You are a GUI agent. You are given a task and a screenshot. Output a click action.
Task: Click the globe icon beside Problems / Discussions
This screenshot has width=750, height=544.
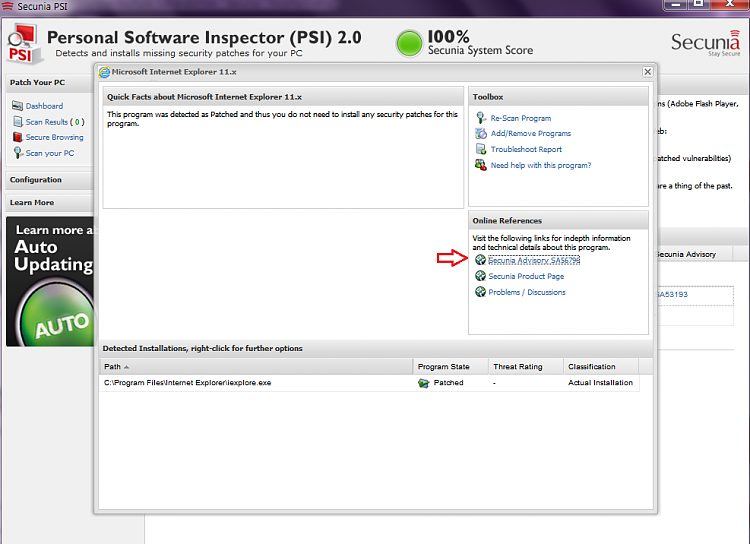[480, 292]
